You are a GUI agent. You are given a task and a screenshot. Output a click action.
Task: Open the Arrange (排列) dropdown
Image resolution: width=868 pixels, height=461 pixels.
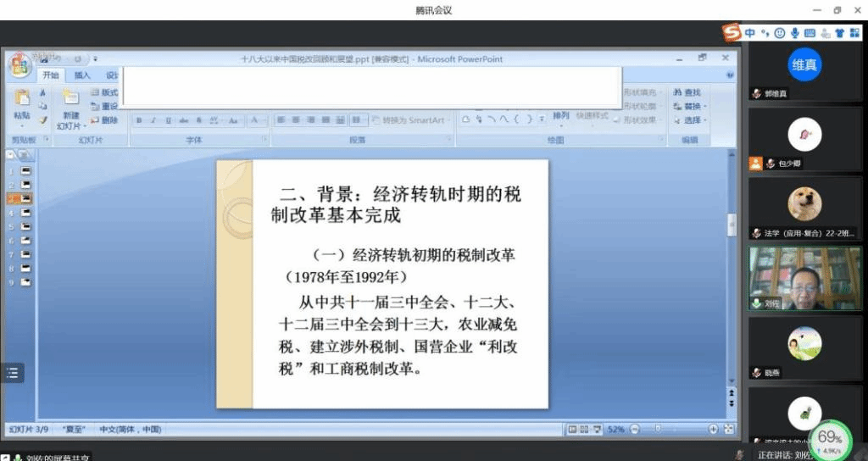coord(561,116)
